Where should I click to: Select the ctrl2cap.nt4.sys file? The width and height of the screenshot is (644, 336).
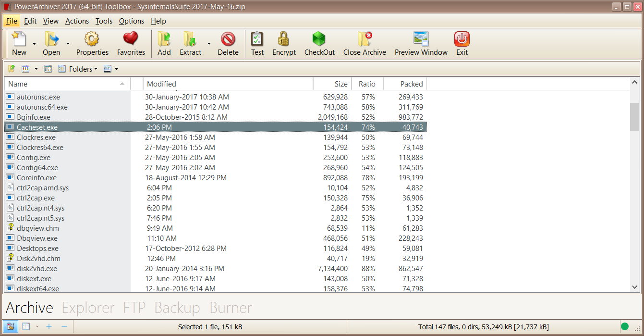(x=216, y=208)
